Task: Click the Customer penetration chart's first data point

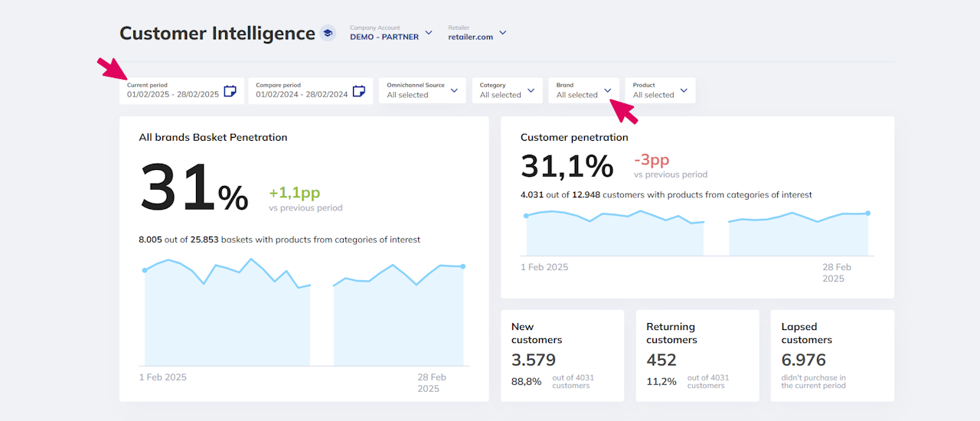Action: 526,216
